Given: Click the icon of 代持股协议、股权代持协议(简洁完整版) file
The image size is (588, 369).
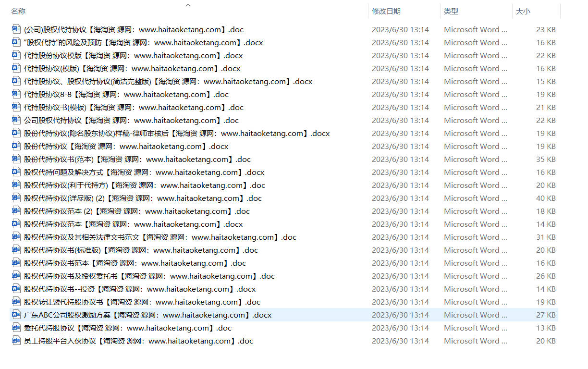Looking at the screenshot, I should [16, 81].
